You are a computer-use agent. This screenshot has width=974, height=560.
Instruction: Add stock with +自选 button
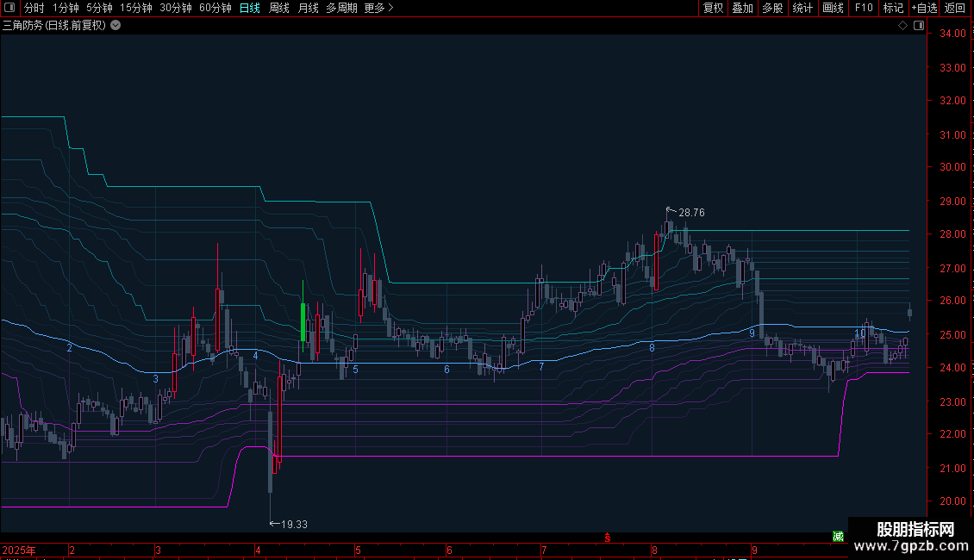[923, 8]
